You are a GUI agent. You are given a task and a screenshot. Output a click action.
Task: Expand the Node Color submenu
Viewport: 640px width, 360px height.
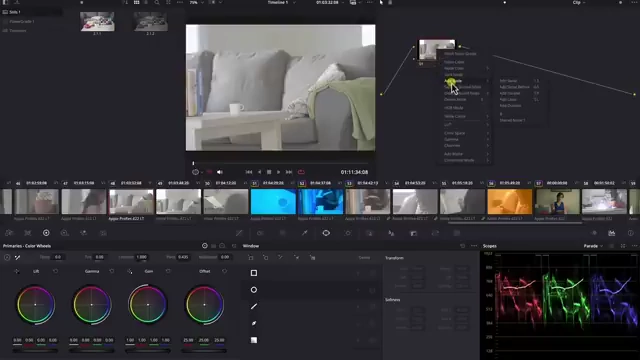click(466, 68)
